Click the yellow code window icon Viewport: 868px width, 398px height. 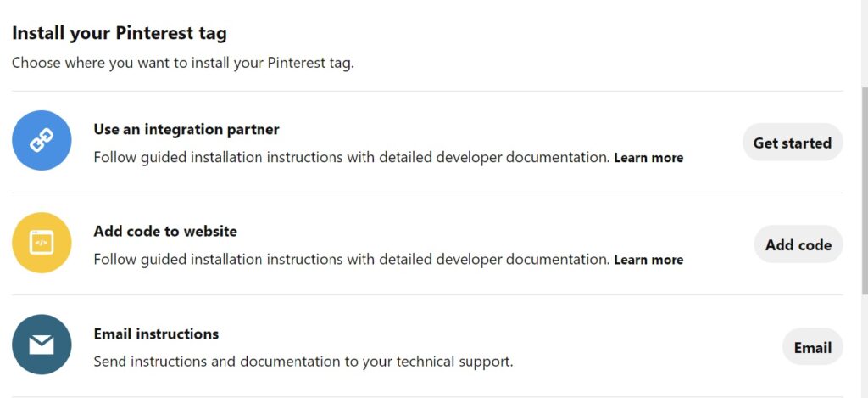pyautogui.click(x=42, y=243)
